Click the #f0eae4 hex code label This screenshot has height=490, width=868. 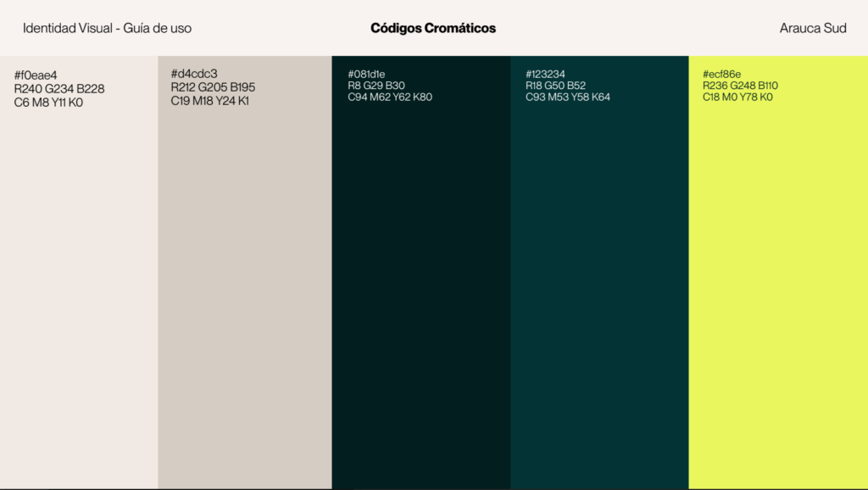pyautogui.click(x=36, y=75)
